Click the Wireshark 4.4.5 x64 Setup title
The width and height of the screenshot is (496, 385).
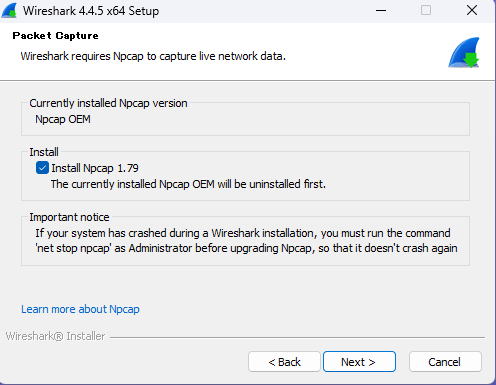tap(91, 11)
